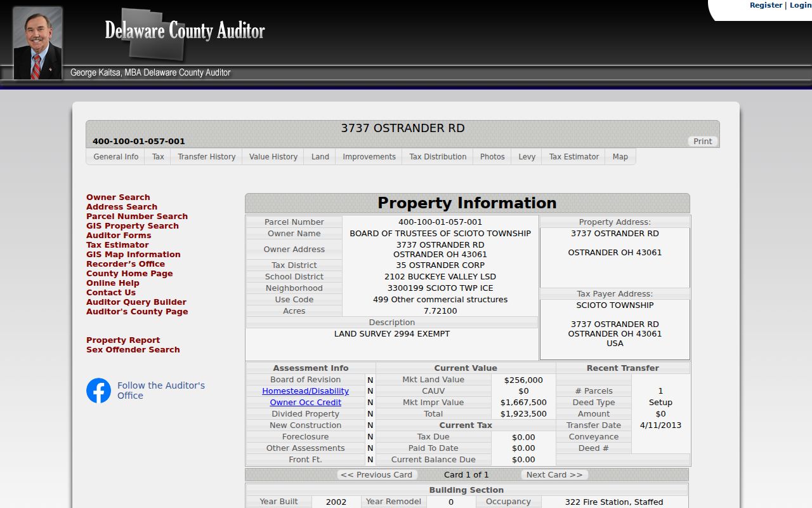Click the Mkt Land Value $256,000
Image resolution: width=812 pixels, height=508 pixels.
pos(523,380)
